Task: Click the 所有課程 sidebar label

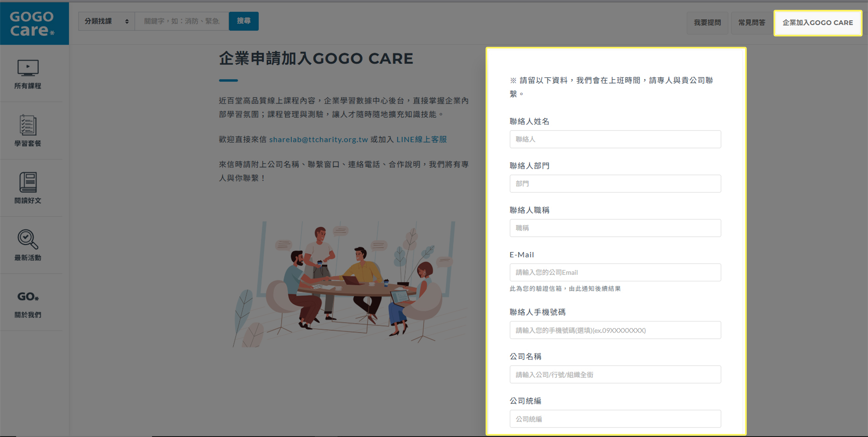Action: pos(28,86)
